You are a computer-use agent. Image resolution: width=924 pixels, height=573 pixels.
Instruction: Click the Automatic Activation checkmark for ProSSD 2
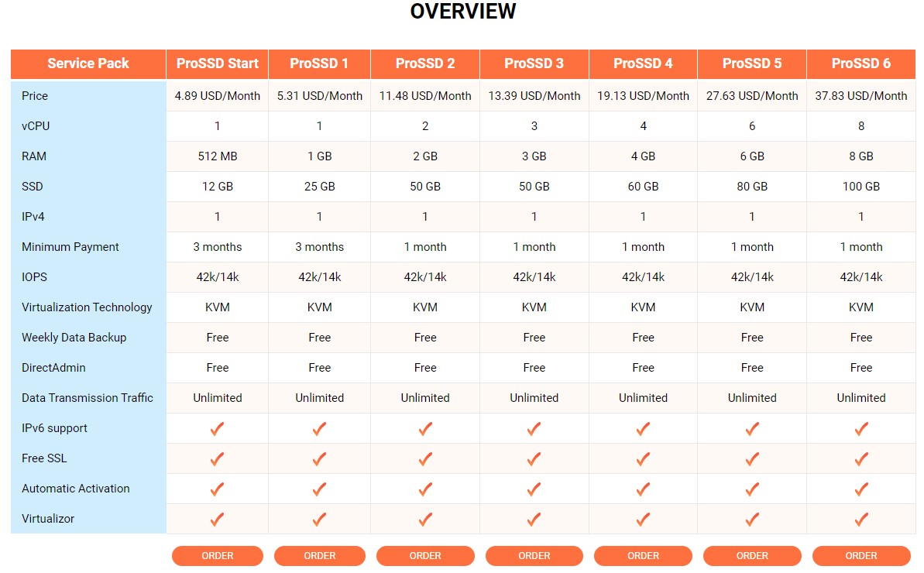(425, 489)
